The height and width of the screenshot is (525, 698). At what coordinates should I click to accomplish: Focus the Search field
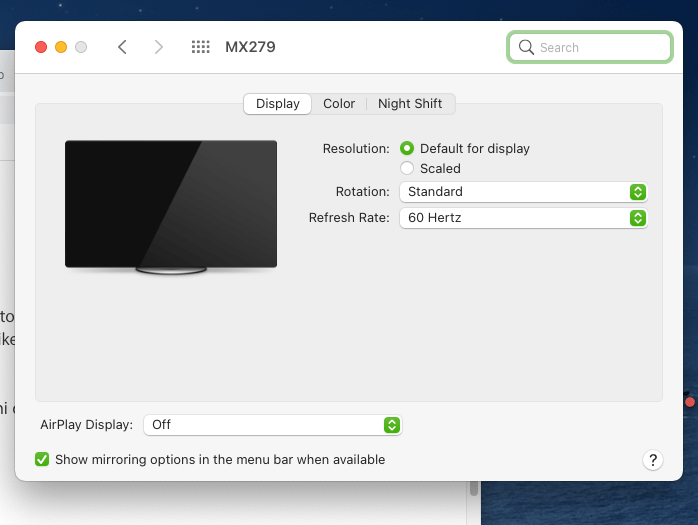[589, 47]
